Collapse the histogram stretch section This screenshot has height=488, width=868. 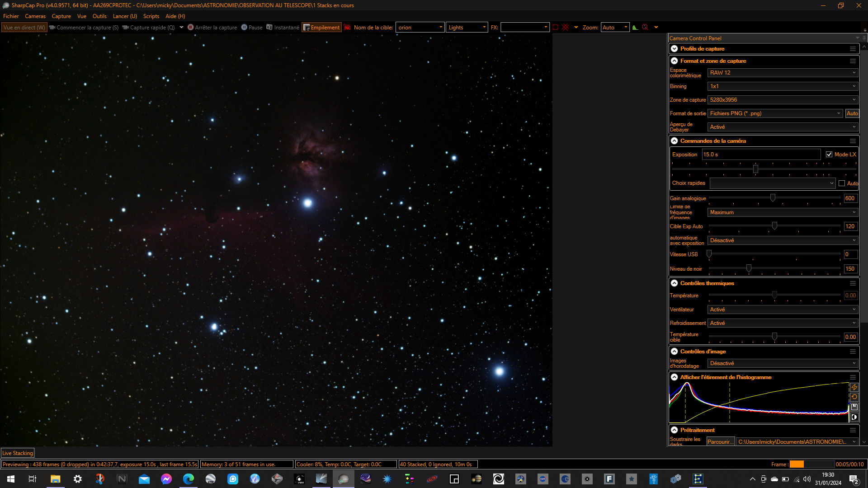[674, 377]
